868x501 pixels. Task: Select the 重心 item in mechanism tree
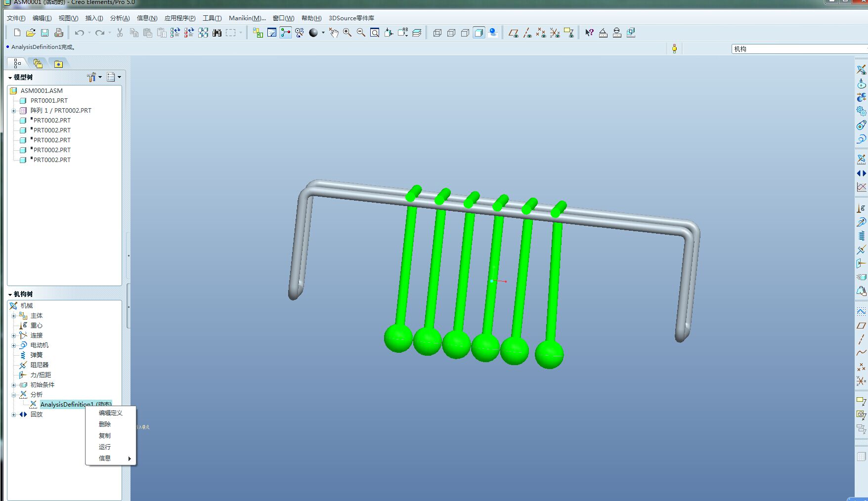pos(37,326)
